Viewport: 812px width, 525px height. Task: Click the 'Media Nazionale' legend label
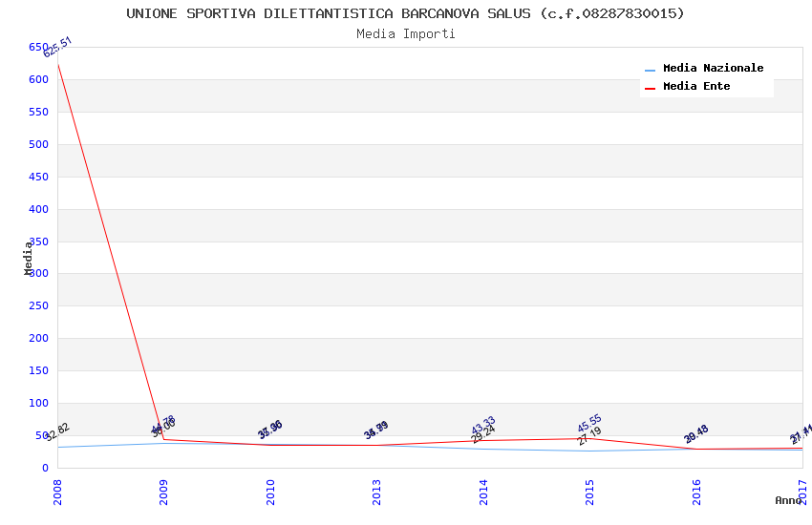713,68
